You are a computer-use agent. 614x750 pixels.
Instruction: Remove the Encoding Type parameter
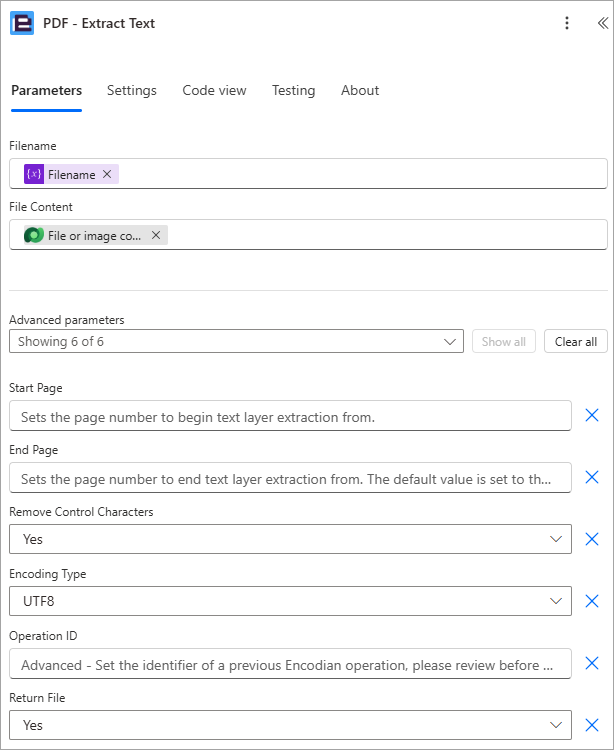(592, 601)
